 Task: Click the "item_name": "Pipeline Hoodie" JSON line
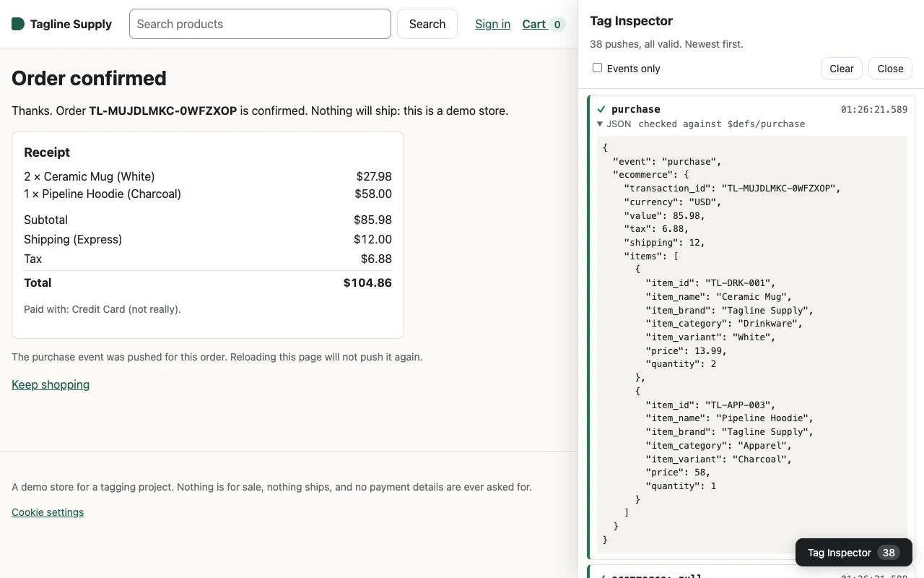[x=730, y=418]
